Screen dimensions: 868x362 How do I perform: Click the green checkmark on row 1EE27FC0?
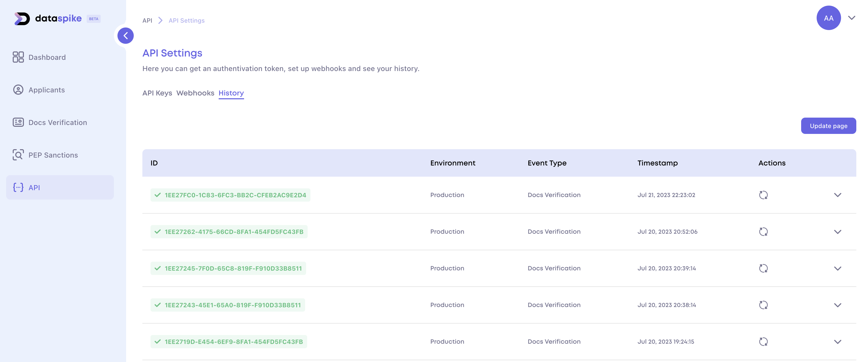157,195
